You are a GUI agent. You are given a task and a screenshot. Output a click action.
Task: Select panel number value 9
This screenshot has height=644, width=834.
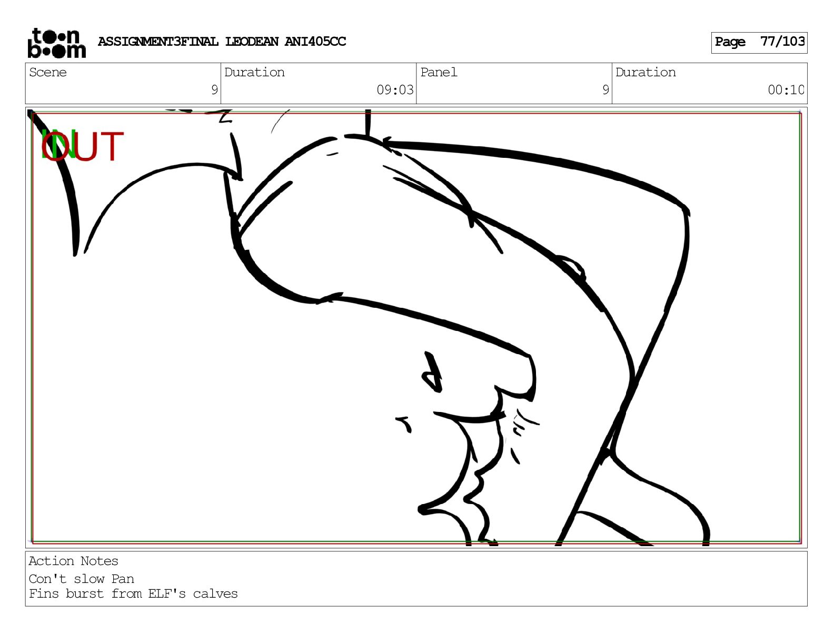pyautogui.click(x=605, y=90)
